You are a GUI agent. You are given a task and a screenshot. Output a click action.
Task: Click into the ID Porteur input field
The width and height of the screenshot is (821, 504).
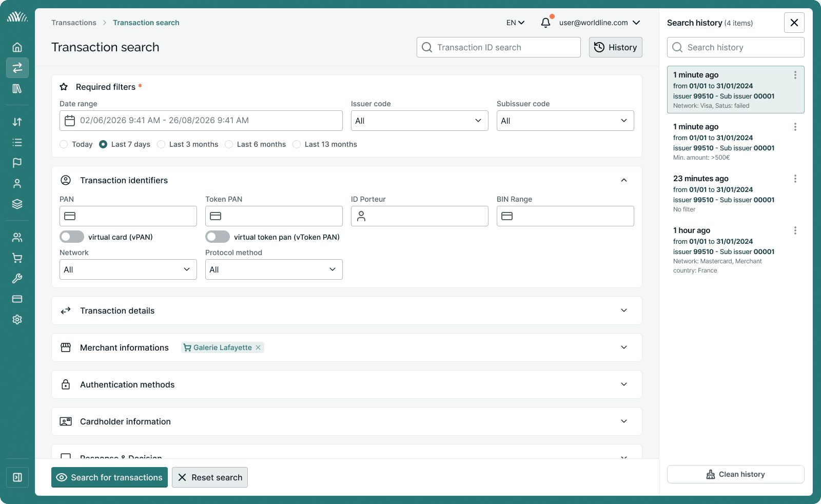click(420, 216)
